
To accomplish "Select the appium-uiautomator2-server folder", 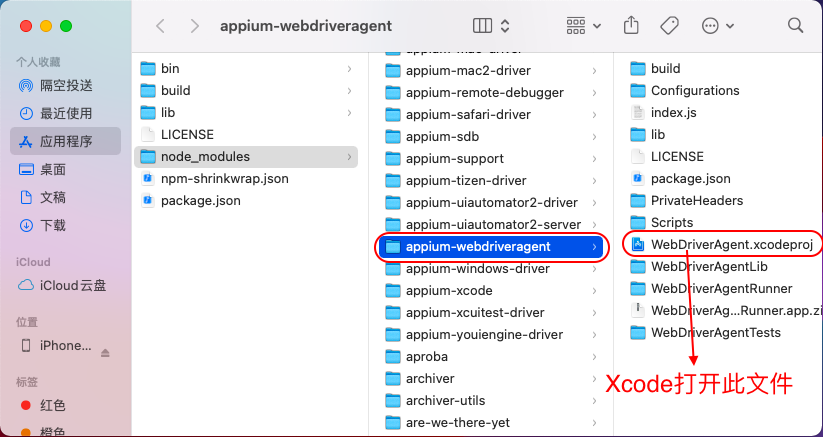I will coord(491,225).
